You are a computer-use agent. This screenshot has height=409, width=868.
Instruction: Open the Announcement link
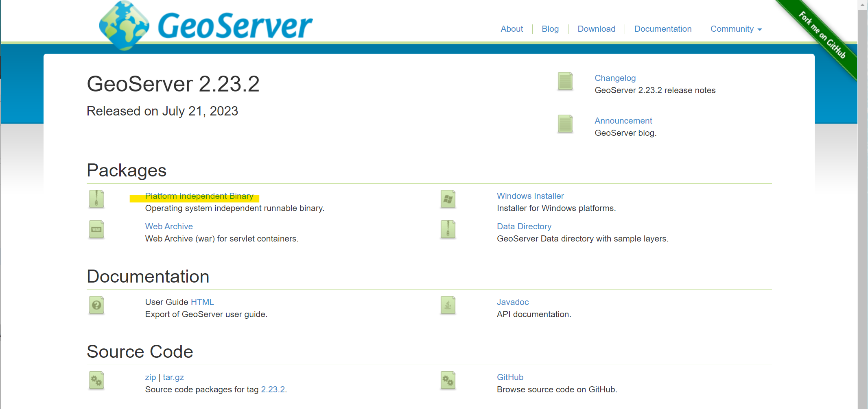[623, 121]
